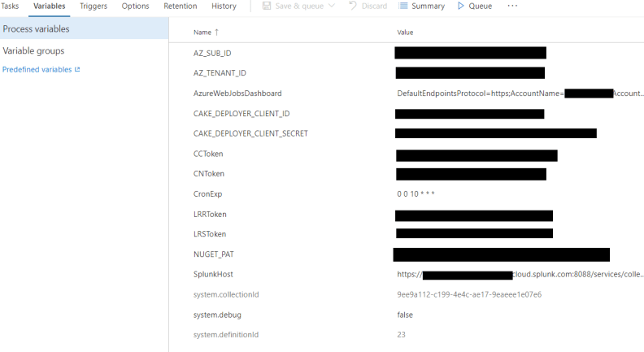Select the system.debug variable name
Screen dimensions: 644x352
217,315
